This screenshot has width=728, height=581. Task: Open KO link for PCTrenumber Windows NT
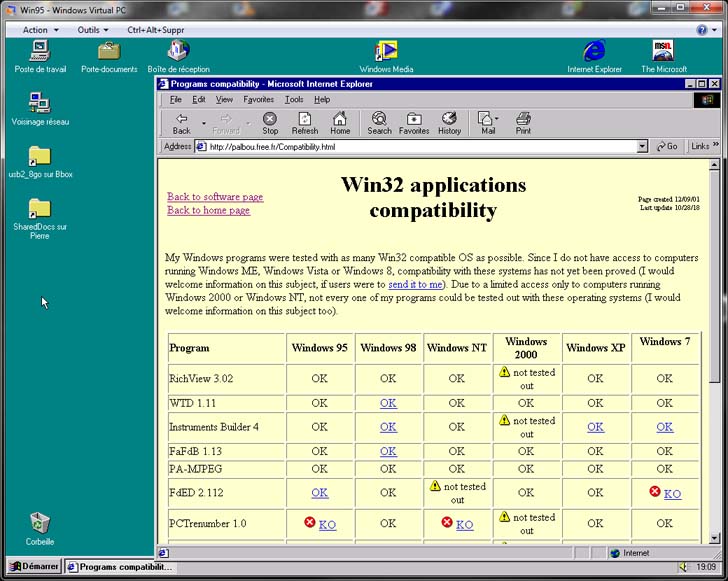[x=464, y=525]
